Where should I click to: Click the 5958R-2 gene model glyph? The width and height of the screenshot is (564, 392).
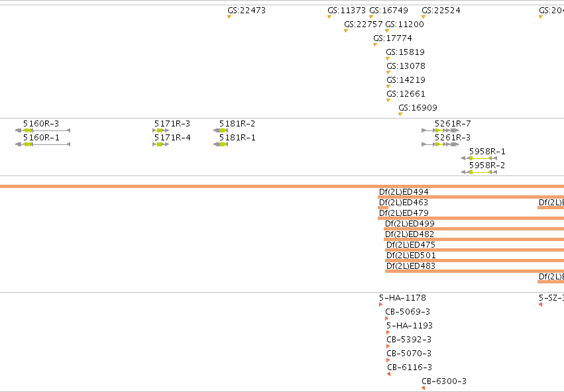479,172
